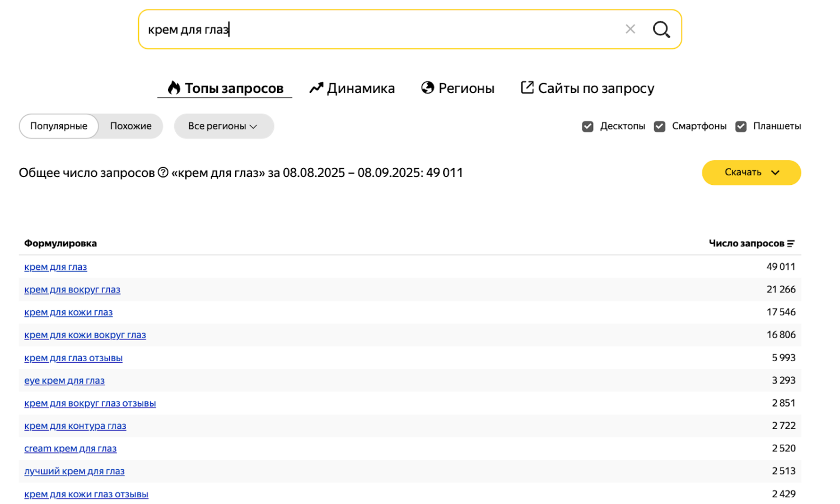The image size is (840, 504).
Task: Click the globe icon for Регионы
Action: [x=428, y=88]
